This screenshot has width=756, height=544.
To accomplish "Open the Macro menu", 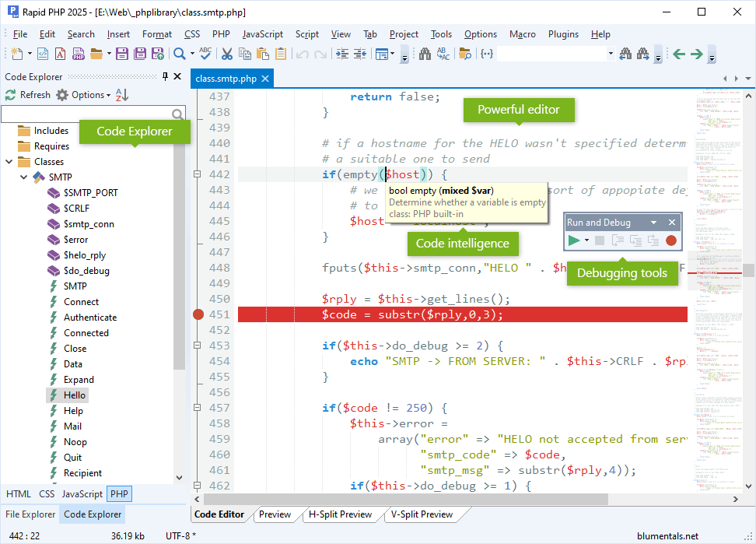I will pos(522,34).
